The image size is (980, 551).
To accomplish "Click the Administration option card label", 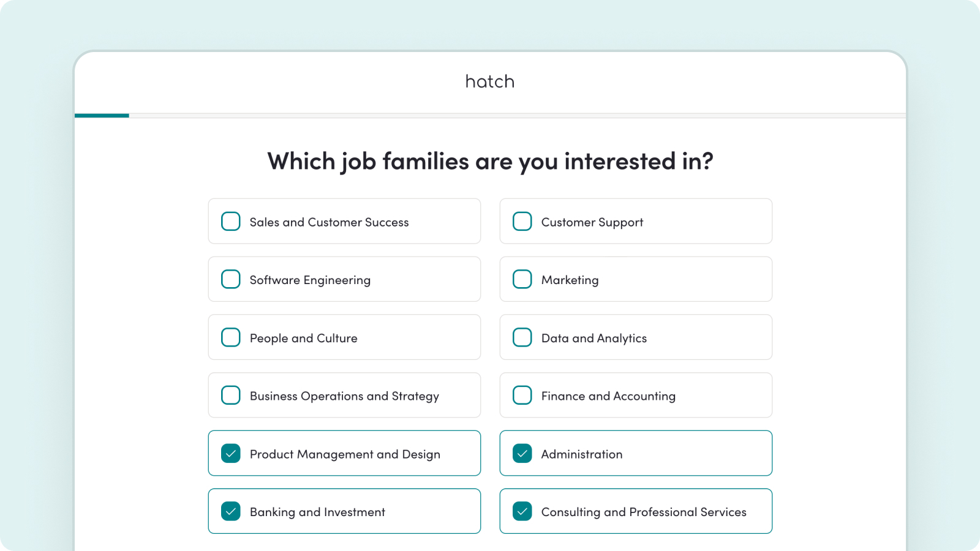I will tap(581, 454).
